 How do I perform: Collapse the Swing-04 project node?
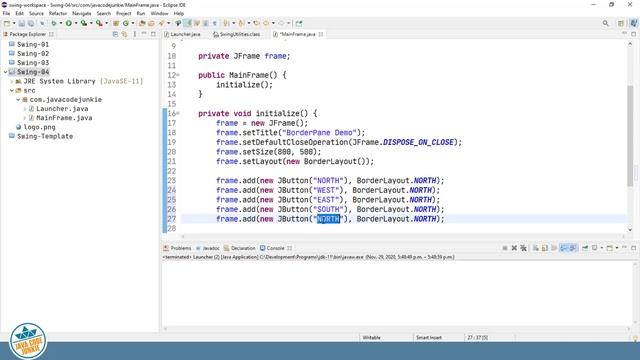[x=5, y=72]
